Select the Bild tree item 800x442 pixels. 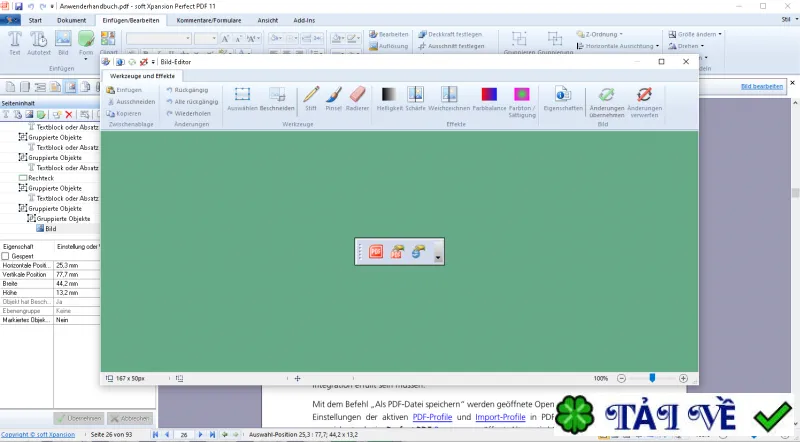(46, 229)
